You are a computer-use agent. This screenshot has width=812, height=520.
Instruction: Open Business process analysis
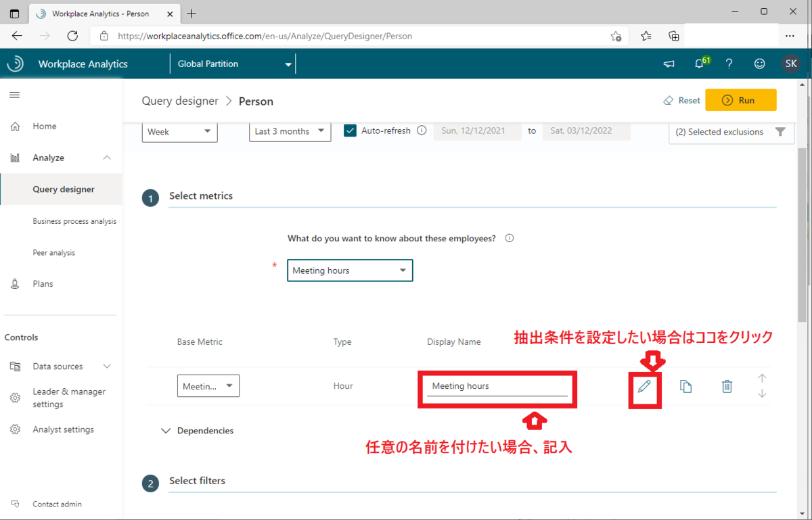(74, 221)
